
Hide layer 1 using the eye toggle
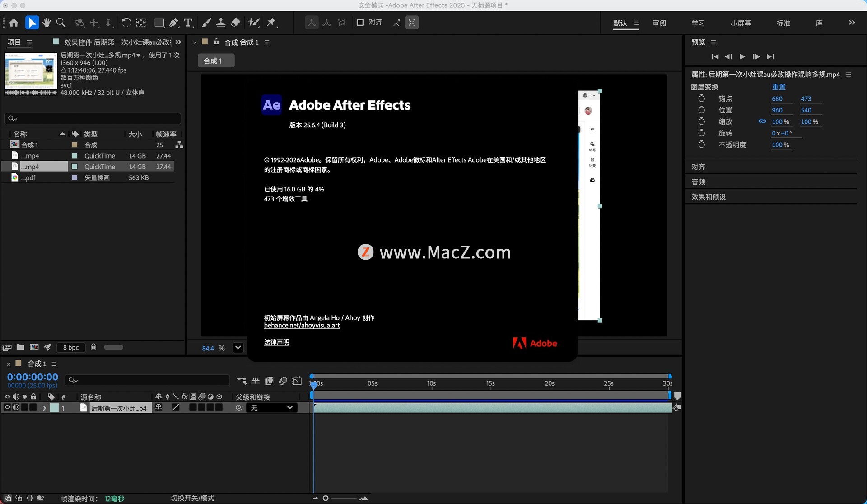(7, 407)
